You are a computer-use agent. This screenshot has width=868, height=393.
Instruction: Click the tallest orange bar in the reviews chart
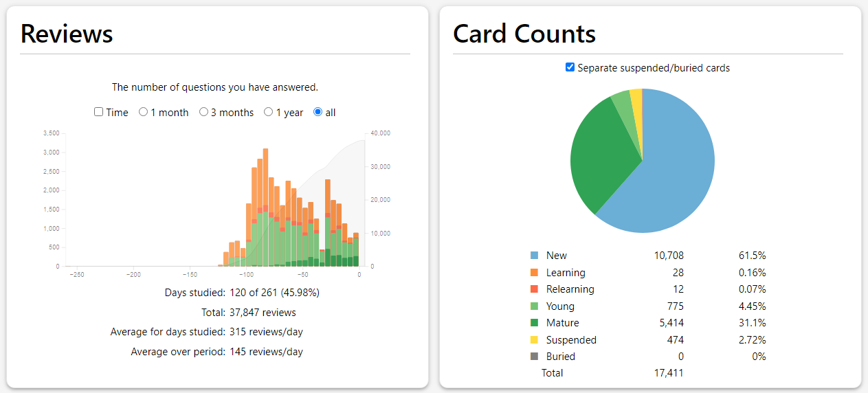pos(265,177)
